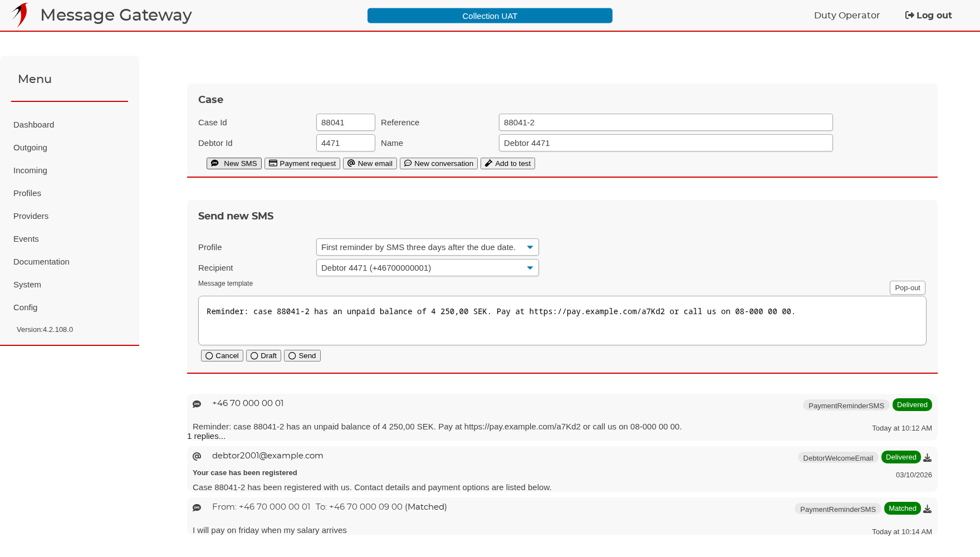Viewport: 980px width, 557px height.
Task: Click SMS icon beside +46 70 000 00 01
Action: [x=197, y=404]
